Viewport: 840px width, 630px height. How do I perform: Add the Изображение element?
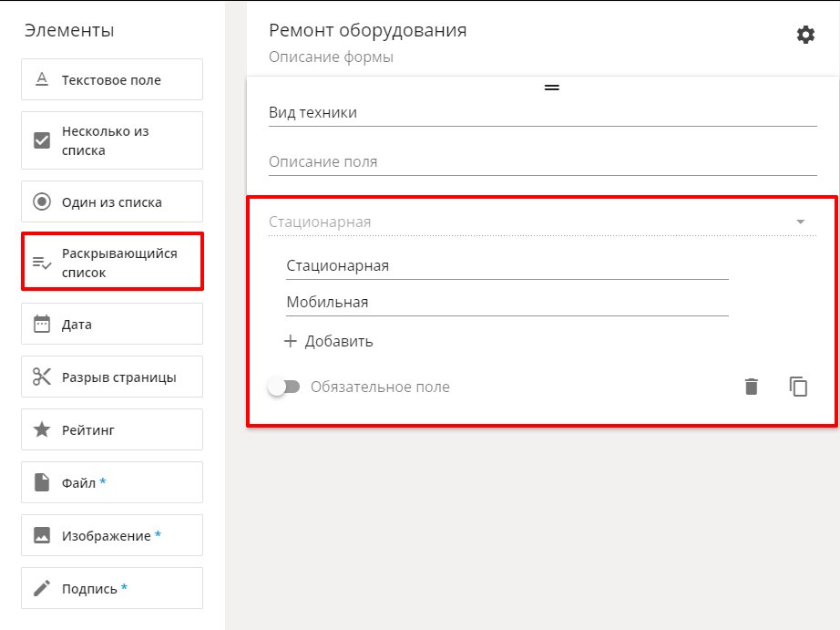click(112, 535)
